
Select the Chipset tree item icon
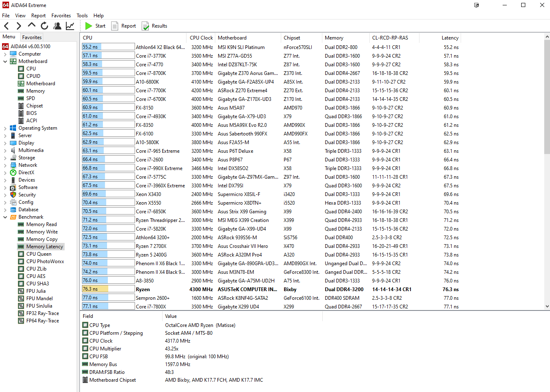click(21, 106)
